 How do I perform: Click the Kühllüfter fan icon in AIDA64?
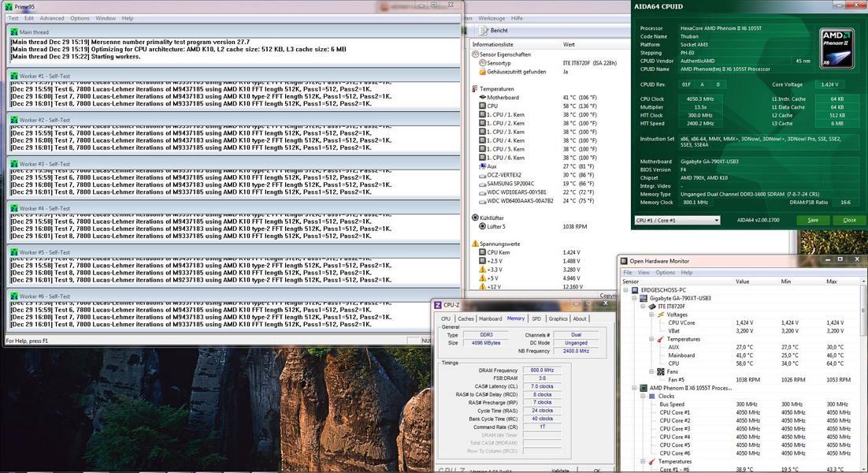(475, 218)
